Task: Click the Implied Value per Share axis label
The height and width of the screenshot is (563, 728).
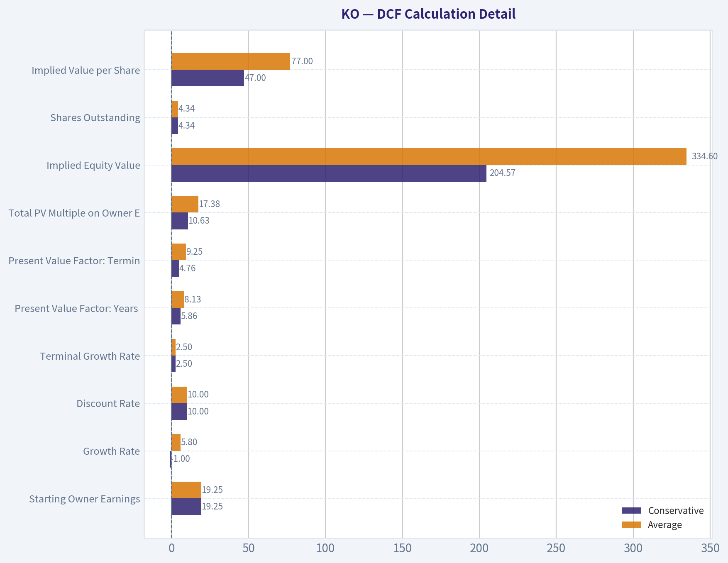Action: click(86, 71)
